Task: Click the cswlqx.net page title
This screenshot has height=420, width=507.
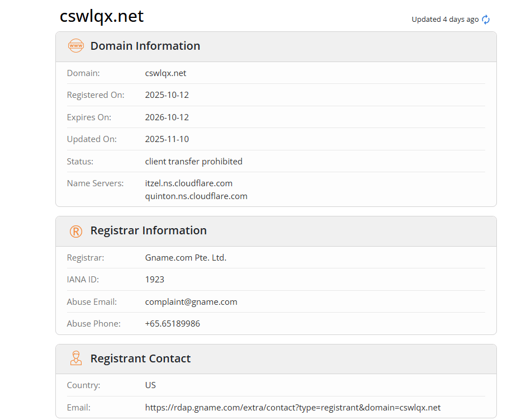Action: [102, 16]
